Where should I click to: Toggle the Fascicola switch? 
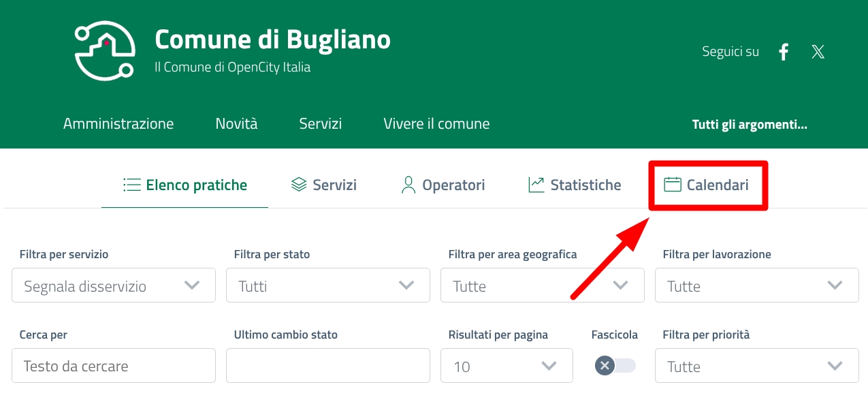615,366
